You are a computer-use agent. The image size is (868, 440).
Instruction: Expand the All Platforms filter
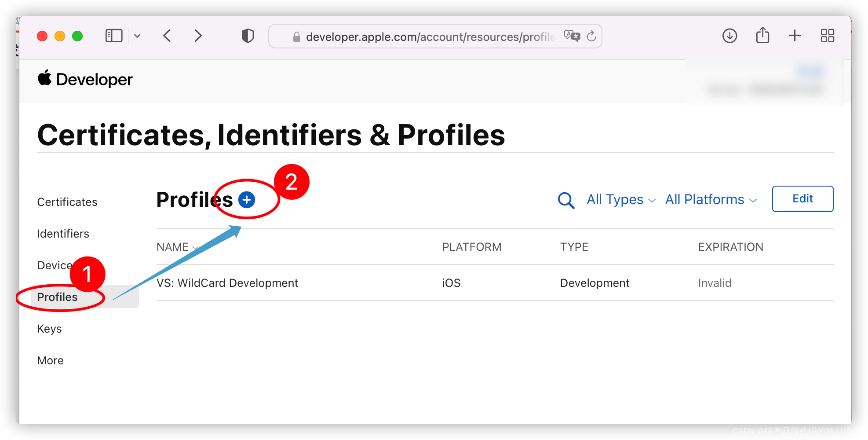tap(711, 199)
